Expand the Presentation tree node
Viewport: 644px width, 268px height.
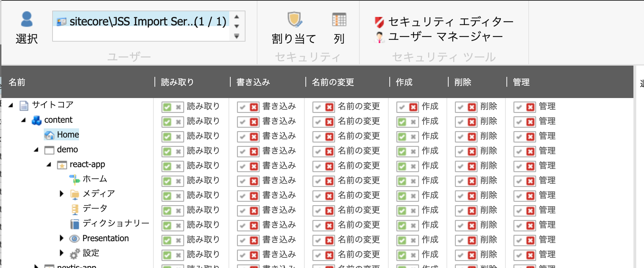tap(62, 238)
